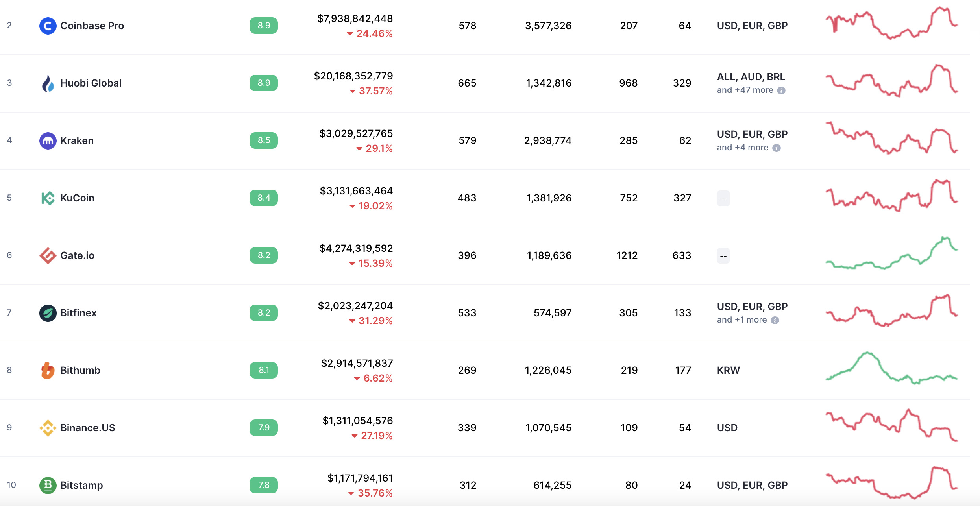980x506 pixels.
Task: Click the Bithumb orange logo icon
Action: pos(48,371)
